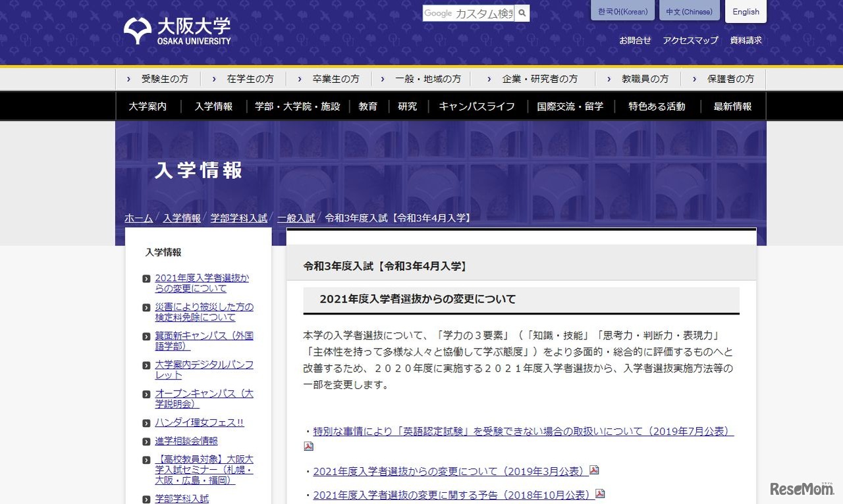Click the Google search magnifier icon
Screen dimensions: 843x504
[x=521, y=13]
